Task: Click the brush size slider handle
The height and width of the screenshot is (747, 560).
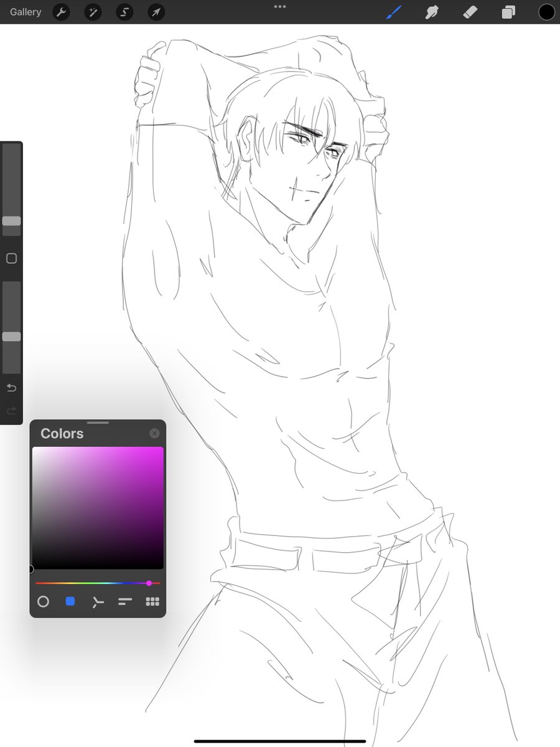Action: [11, 221]
